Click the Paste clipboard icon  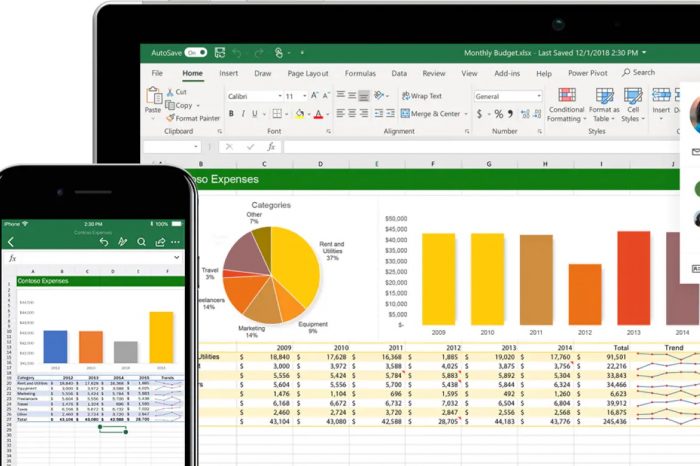click(154, 95)
